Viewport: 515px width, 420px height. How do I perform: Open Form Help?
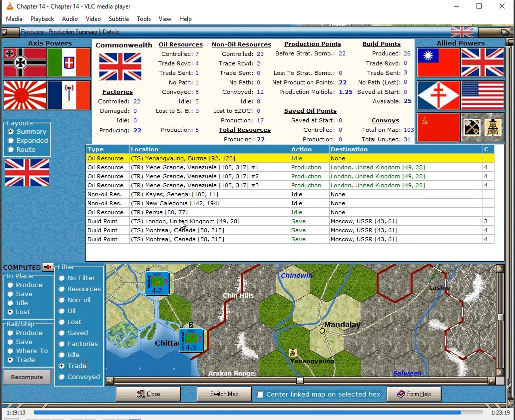pyautogui.click(x=414, y=394)
